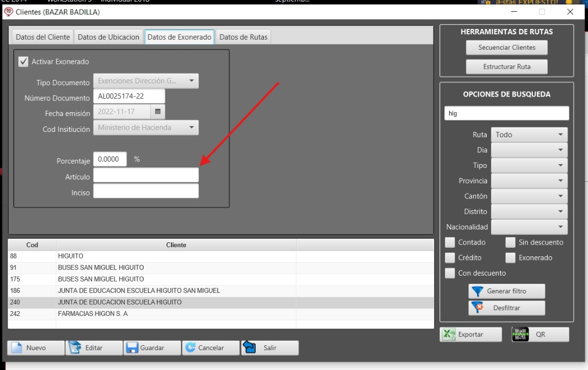Open the Fecha emisión calendar picker
The height and width of the screenshot is (370, 588).
pos(158,112)
